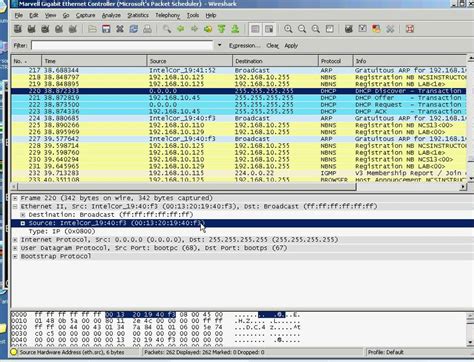Expand User Datagram Protocol node
The image size is (474, 362).
(15, 248)
